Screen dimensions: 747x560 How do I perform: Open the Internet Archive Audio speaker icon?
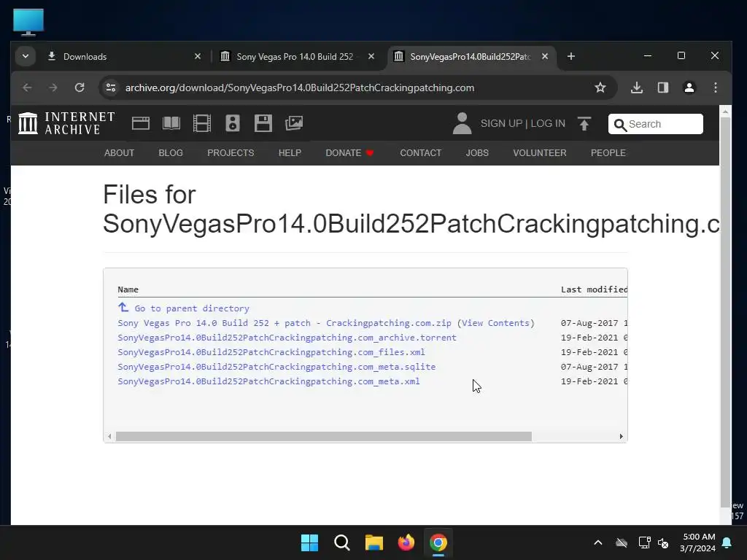(233, 123)
